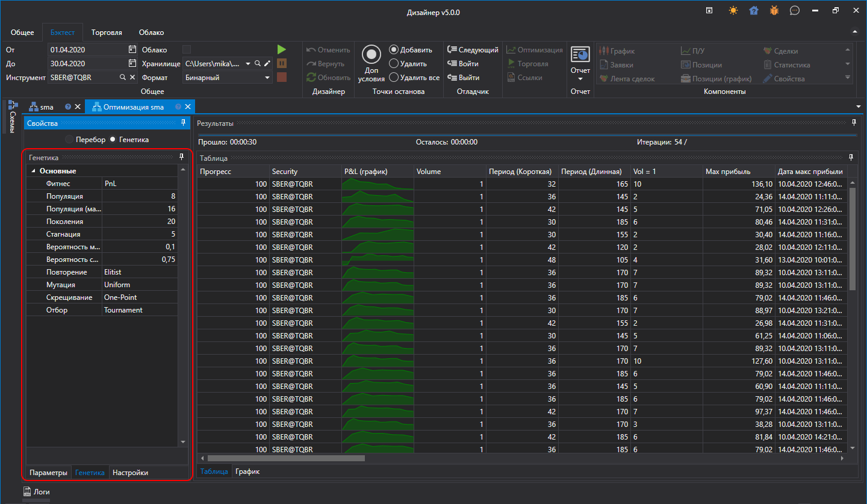
Task: Edit storage with the pencil icon
Action: tap(267, 63)
